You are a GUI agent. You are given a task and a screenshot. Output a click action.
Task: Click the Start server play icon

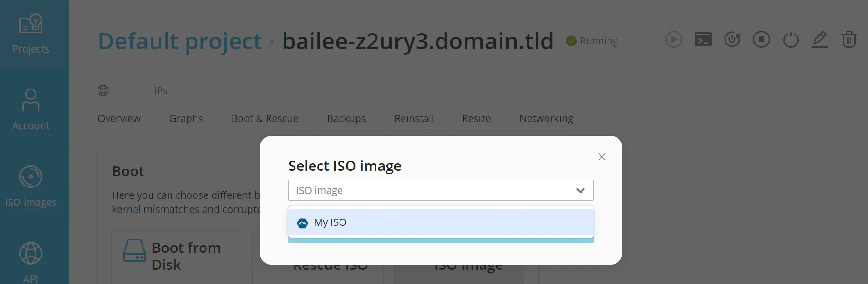674,39
